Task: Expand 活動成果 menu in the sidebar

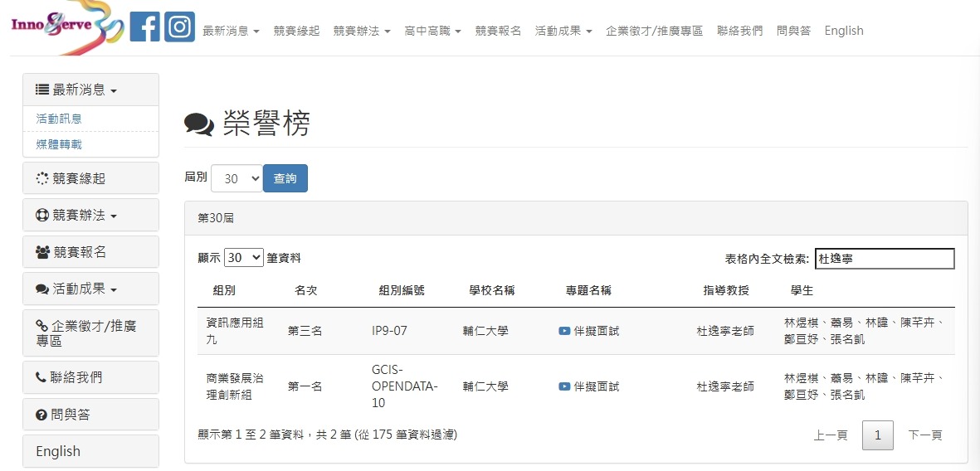Action: 90,289
